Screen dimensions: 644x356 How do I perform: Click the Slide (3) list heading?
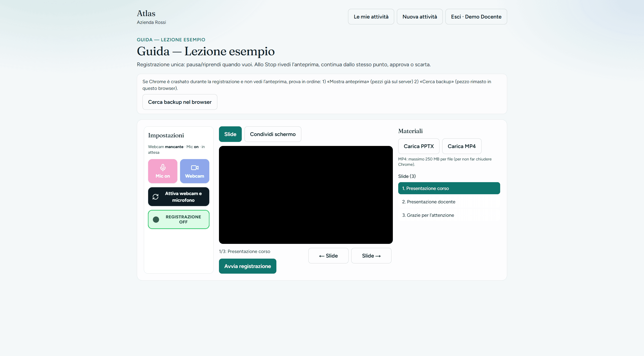[x=407, y=176]
